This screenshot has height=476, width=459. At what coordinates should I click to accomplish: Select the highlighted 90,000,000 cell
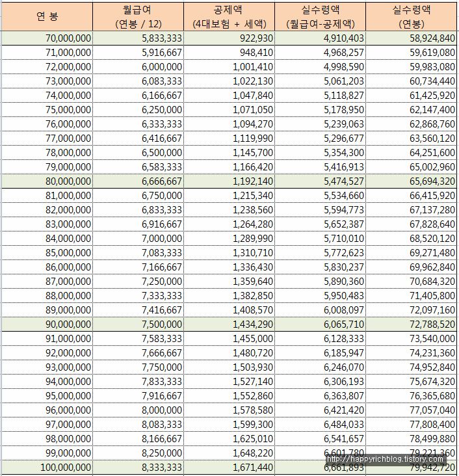pos(47,324)
